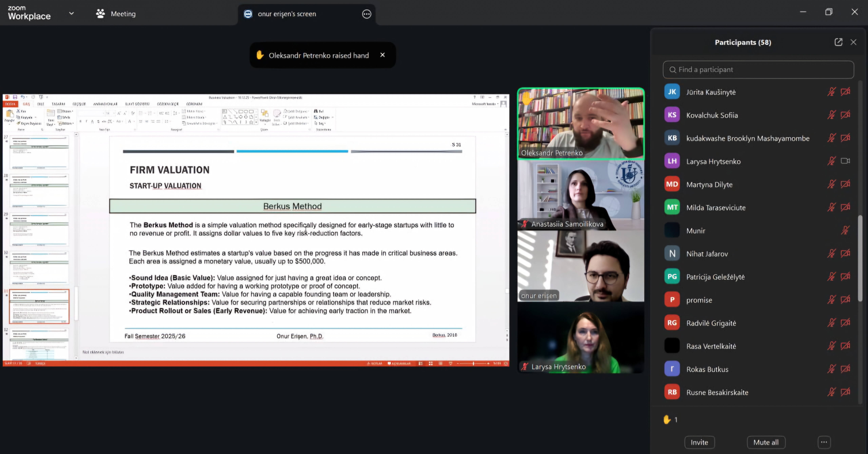Toggle Jūrita Kaušinytė's microphone icon
The width and height of the screenshot is (868, 454).
[831, 92]
